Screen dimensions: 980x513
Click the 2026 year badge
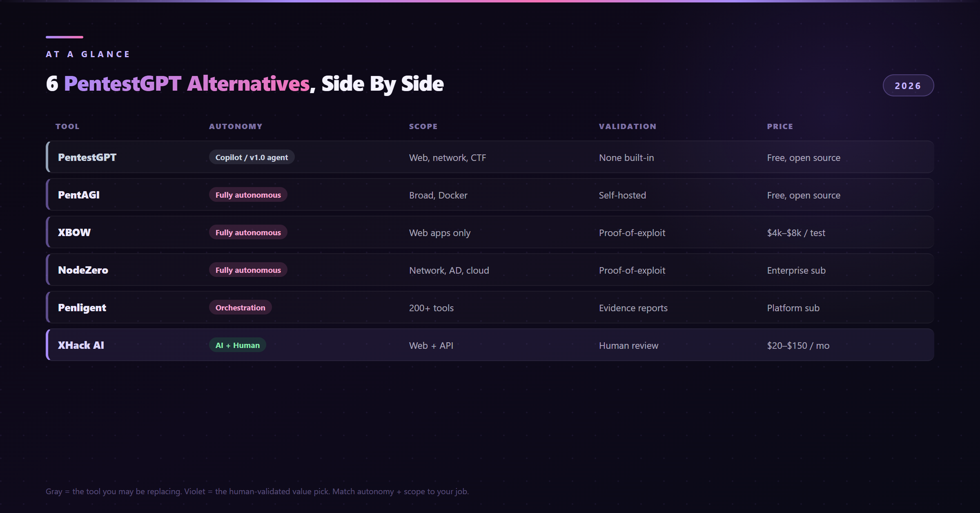coord(908,85)
